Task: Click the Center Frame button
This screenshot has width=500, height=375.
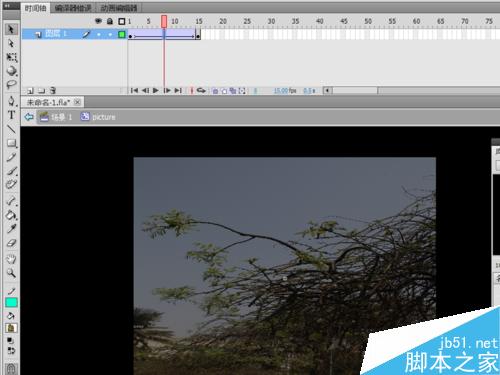Action: (192, 90)
